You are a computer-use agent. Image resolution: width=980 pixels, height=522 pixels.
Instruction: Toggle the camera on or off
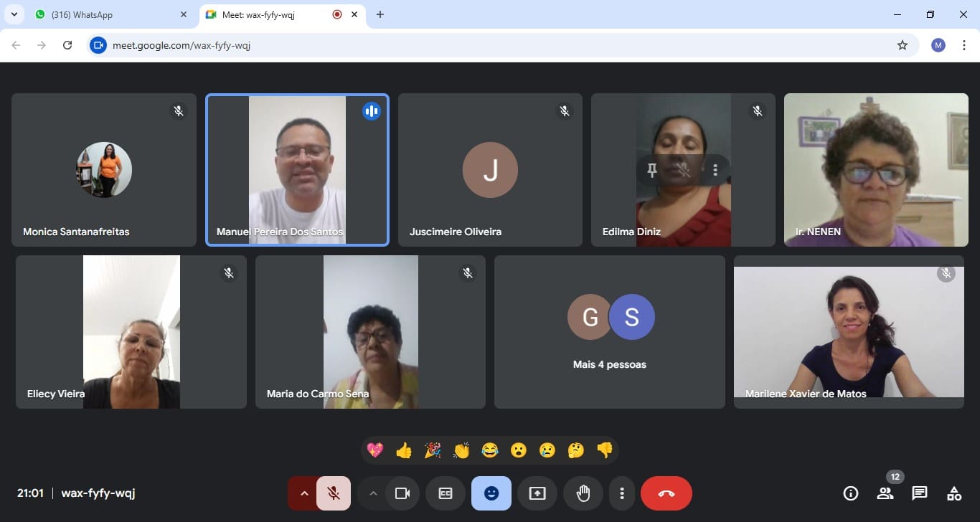(x=402, y=493)
